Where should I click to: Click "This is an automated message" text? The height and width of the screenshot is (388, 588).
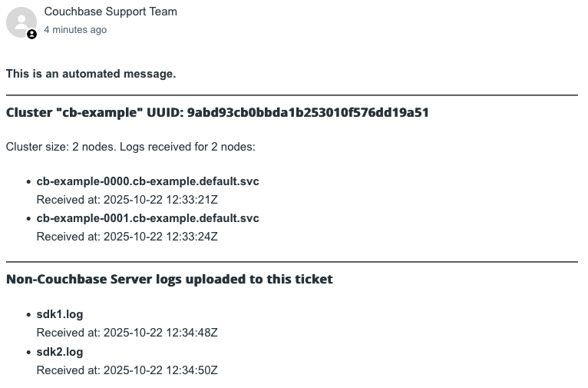(91, 74)
